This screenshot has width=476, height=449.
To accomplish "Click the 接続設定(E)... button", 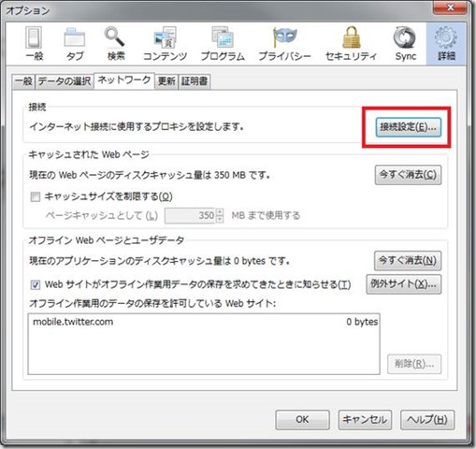I will click(409, 127).
